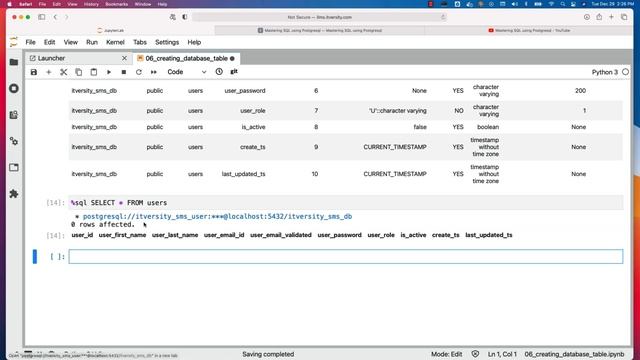Image resolution: width=640 pixels, height=360 pixels.
Task: Click the trusted notebook shield icon in status bar
Action: click(475, 354)
